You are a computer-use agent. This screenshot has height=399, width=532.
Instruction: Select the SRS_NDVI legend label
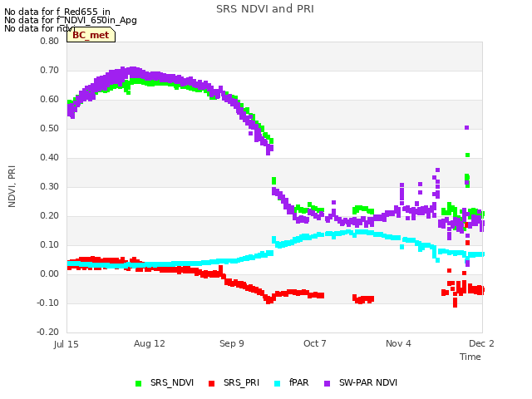point(172,382)
